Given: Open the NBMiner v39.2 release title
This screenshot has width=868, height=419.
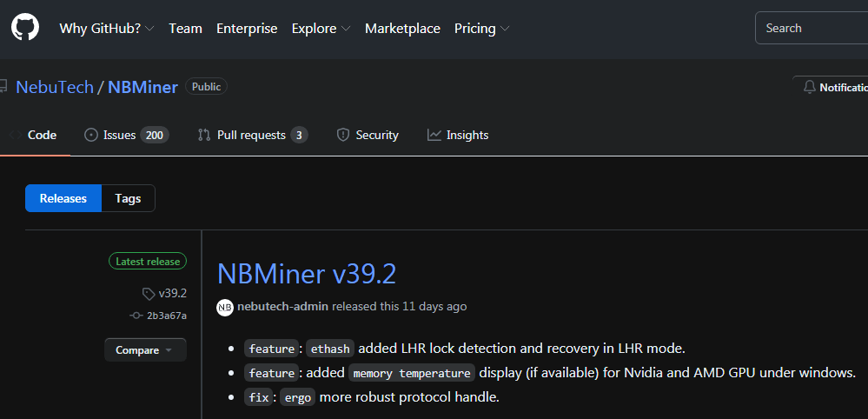Looking at the screenshot, I should tap(306, 274).
